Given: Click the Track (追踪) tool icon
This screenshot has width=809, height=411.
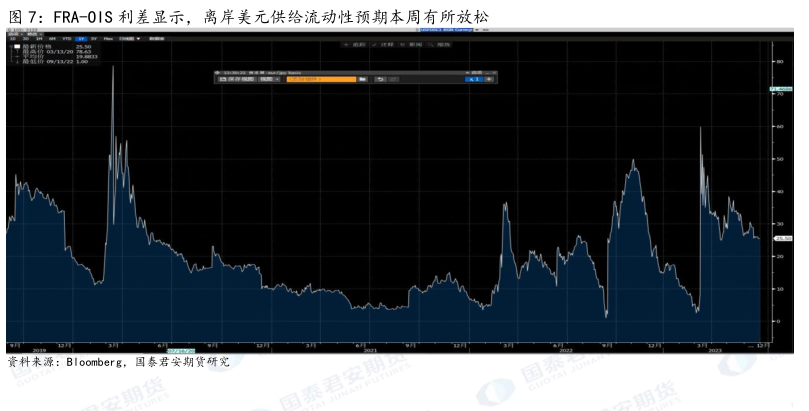Looking at the screenshot, I should pyautogui.click(x=353, y=46).
